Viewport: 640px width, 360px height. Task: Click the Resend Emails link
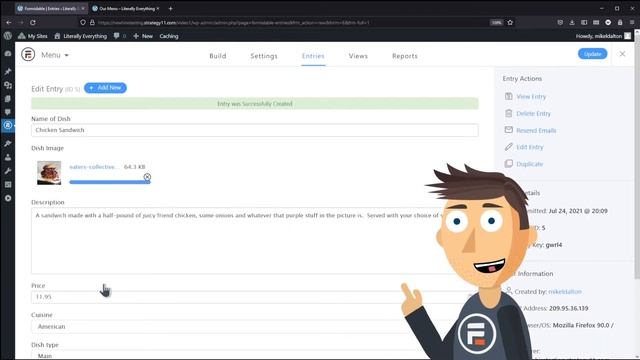click(x=536, y=131)
